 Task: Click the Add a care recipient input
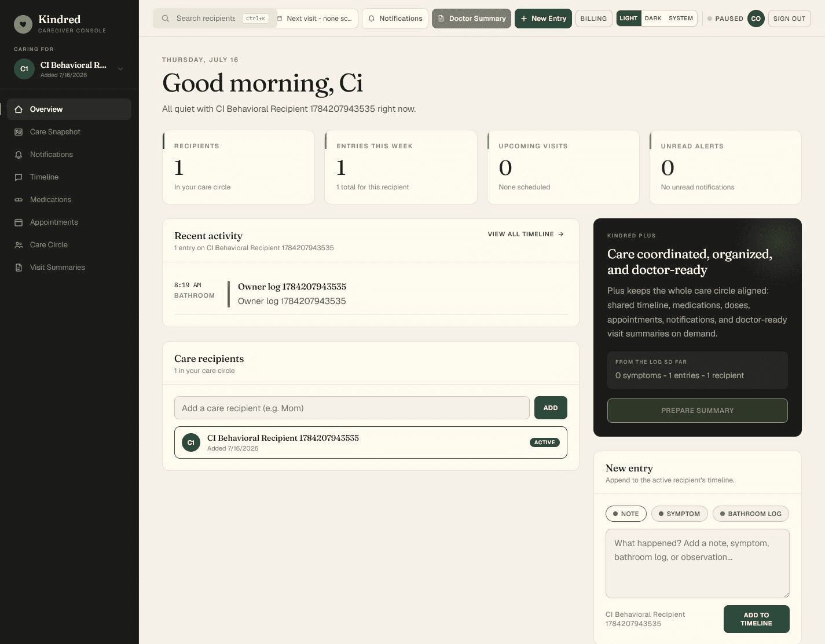click(352, 408)
